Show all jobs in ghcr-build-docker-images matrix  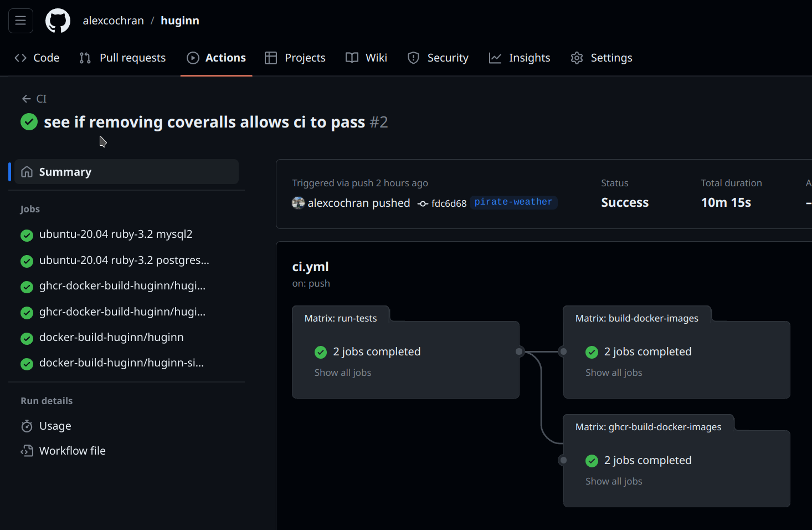pos(614,481)
